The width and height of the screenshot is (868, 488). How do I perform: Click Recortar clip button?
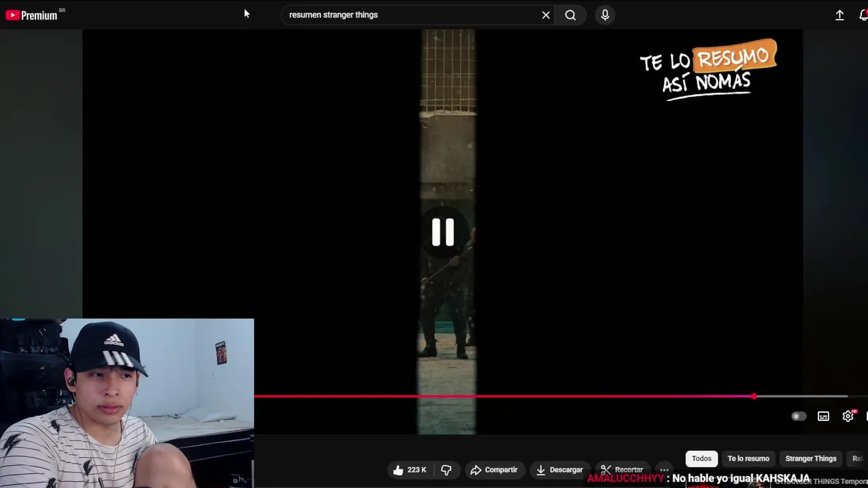pyautogui.click(x=622, y=470)
